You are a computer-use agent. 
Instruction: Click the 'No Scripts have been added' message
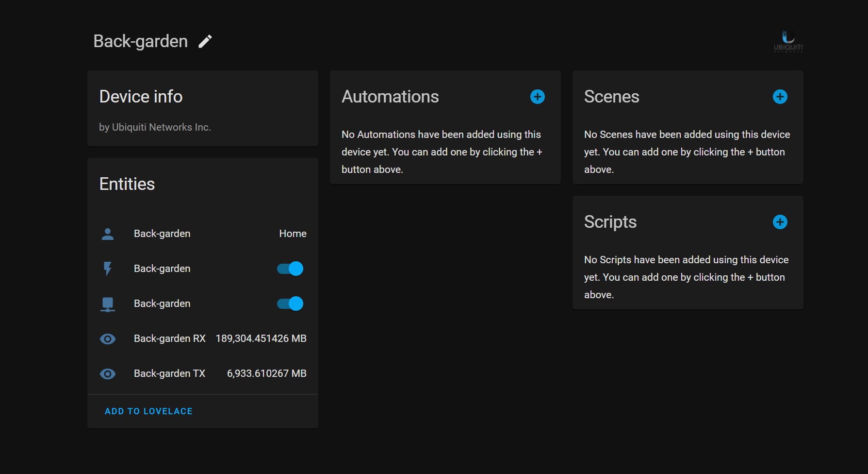686,277
